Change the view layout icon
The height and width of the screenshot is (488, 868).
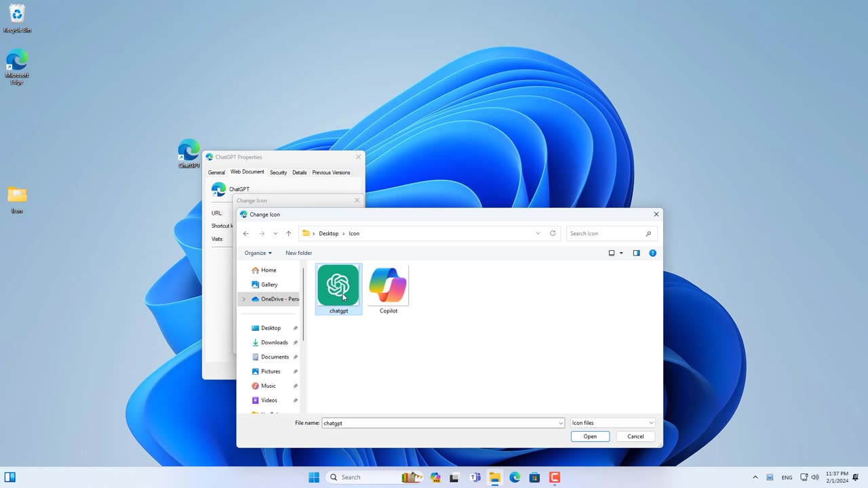point(612,253)
